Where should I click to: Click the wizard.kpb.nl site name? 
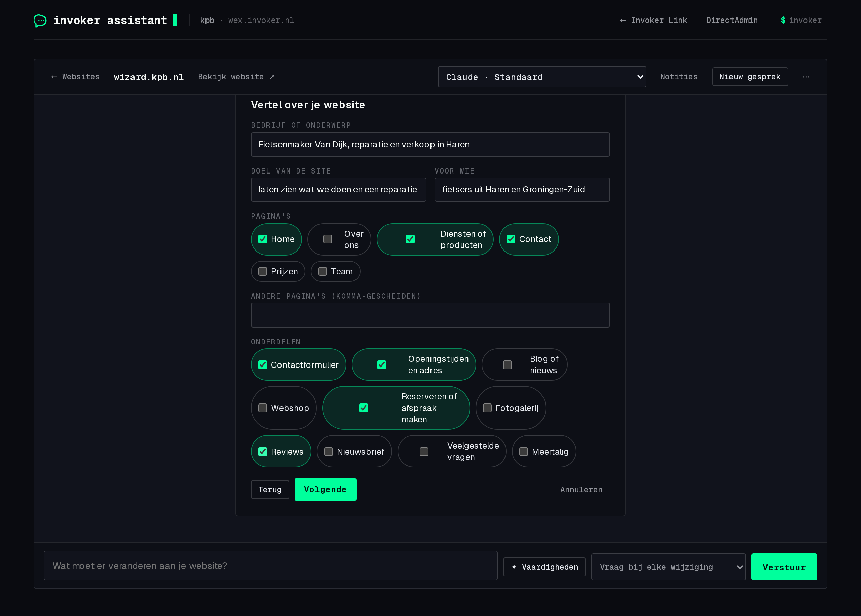point(149,77)
